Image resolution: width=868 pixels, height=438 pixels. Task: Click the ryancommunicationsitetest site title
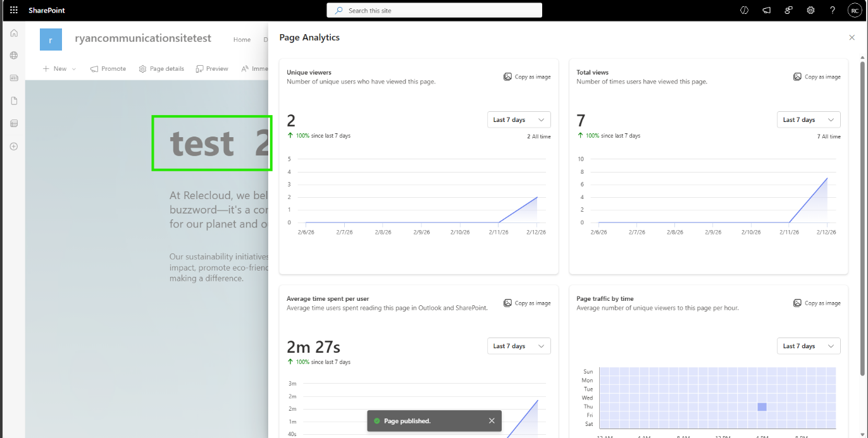[x=143, y=39]
